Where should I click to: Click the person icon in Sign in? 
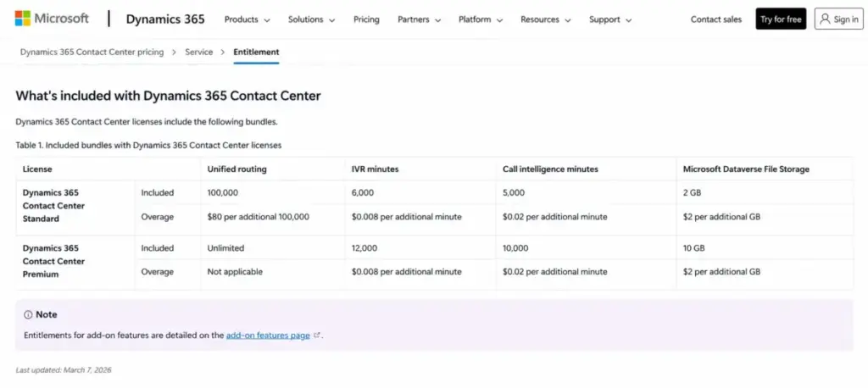(825, 19)
